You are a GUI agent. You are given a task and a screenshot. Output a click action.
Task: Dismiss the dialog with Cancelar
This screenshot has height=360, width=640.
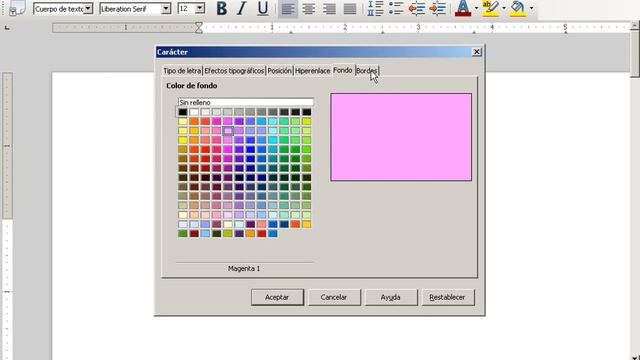334,297
